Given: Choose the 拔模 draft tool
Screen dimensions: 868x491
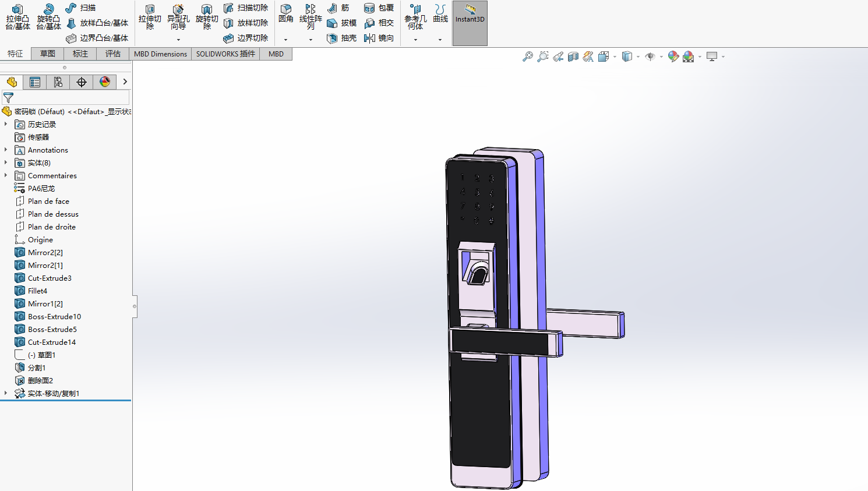Looking at the screenshot, I should (x=342, y=23).
